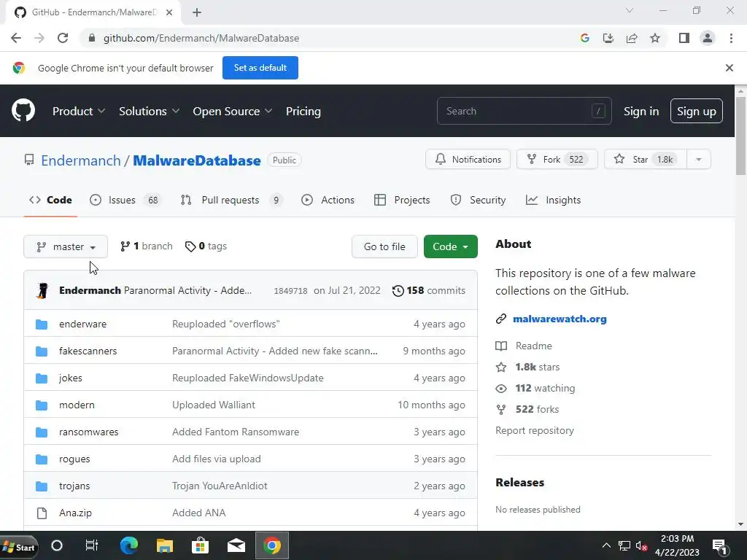Click the Cortana circle on taskbar
The image size is (747, 560).
(x=57, y=545)
